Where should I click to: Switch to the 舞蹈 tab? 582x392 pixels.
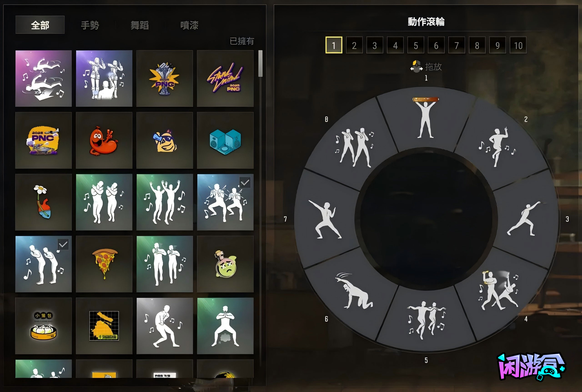140,25
